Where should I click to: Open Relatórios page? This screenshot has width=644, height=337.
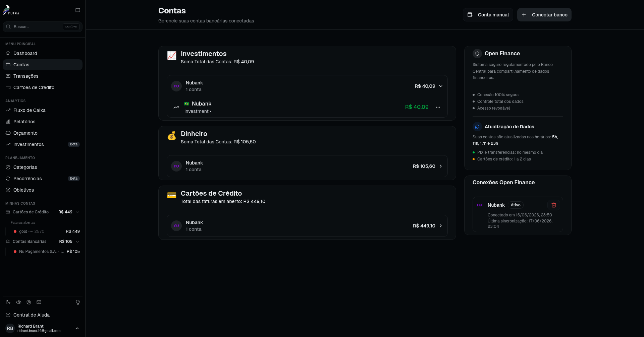pos(43,122)
